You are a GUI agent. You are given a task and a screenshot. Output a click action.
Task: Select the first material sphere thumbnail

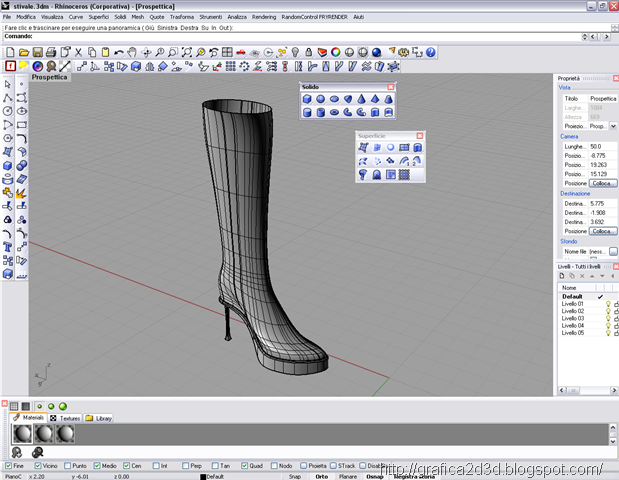point(22,434)
